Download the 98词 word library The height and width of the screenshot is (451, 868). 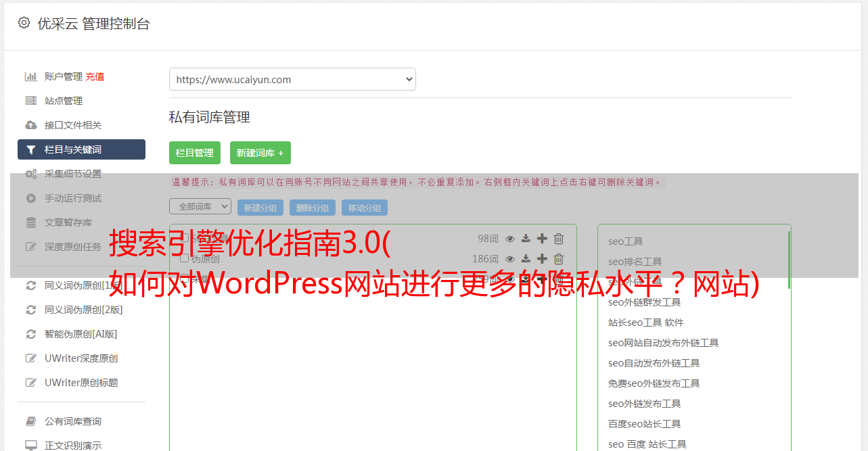(x=526, y=239)
